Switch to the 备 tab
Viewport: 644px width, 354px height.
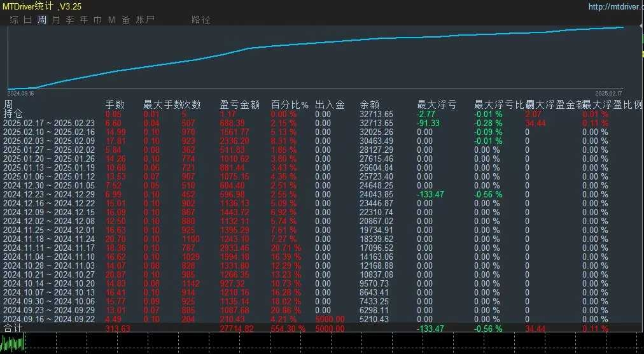pos(125,20)
